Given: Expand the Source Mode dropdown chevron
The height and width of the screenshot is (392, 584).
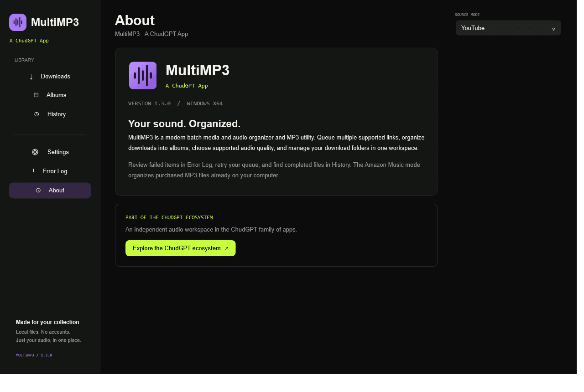Looking at the screenshot, I should [x=553, y=29].
